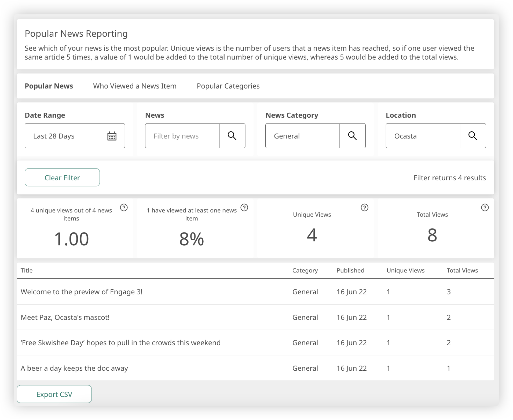The height and width of the screenshot is (420, 513).
Task: Export the results with Export CSV
Action: [54, 394]
